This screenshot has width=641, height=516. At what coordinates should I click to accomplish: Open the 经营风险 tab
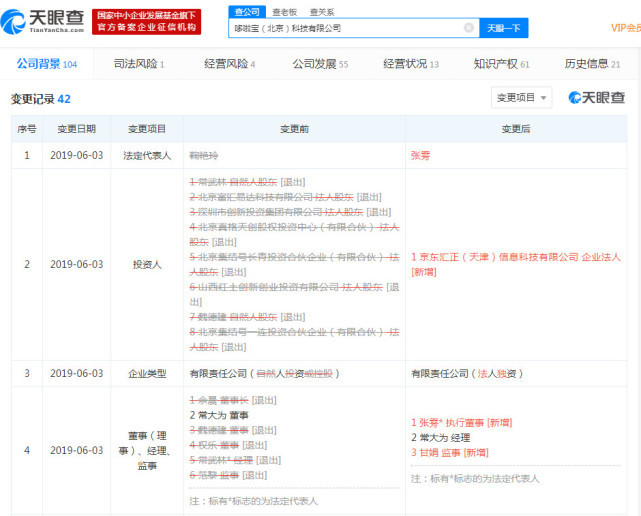point(229,64)
